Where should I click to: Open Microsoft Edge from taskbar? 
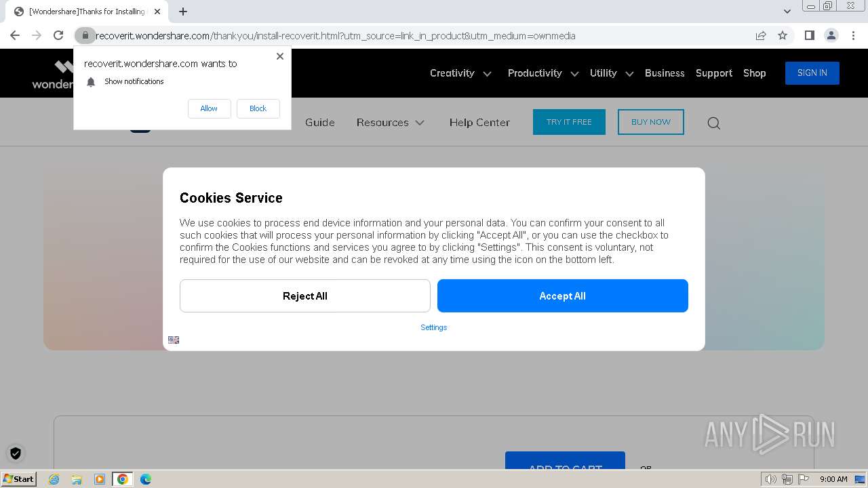pos(146,479)
